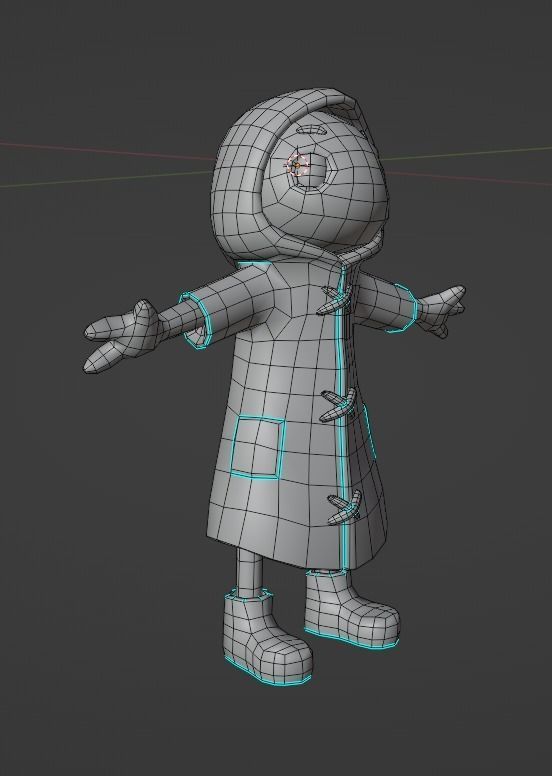The width and height of the screenshot is (552, 776).
Task: Click the 3D cursor on the character's face
Action: pos(298,165)
